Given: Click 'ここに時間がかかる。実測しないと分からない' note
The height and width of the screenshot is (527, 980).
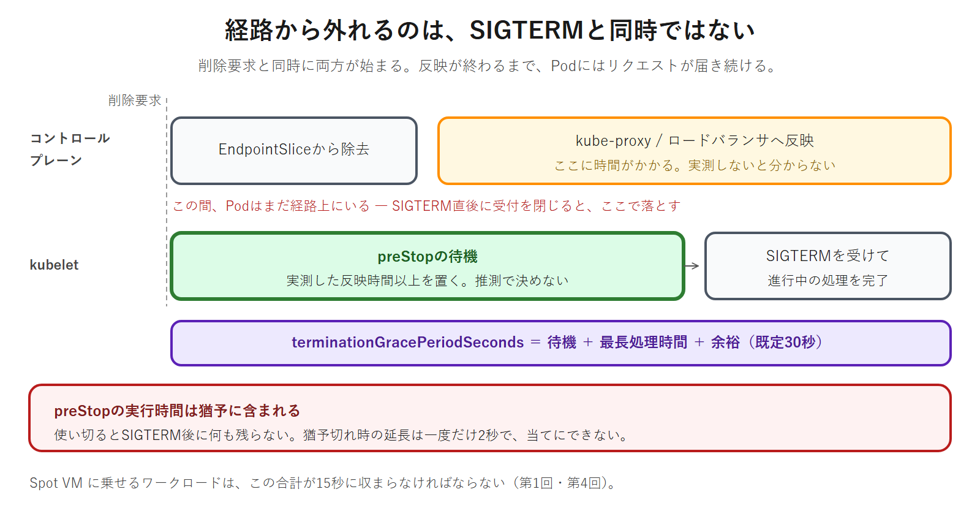Looking at the screenshot, I should (x=695, y=165).
